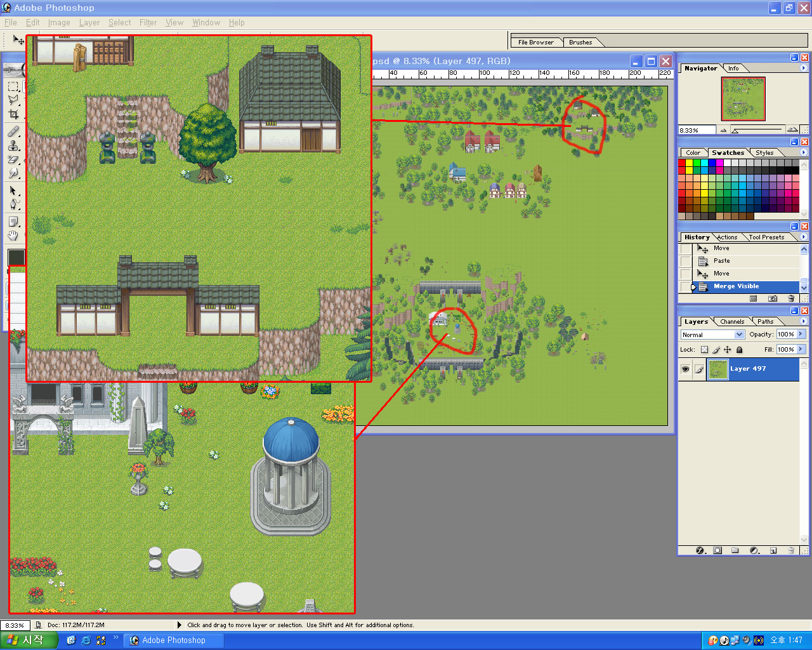Select the Healing Brush tool

click(x=13, y=131)
